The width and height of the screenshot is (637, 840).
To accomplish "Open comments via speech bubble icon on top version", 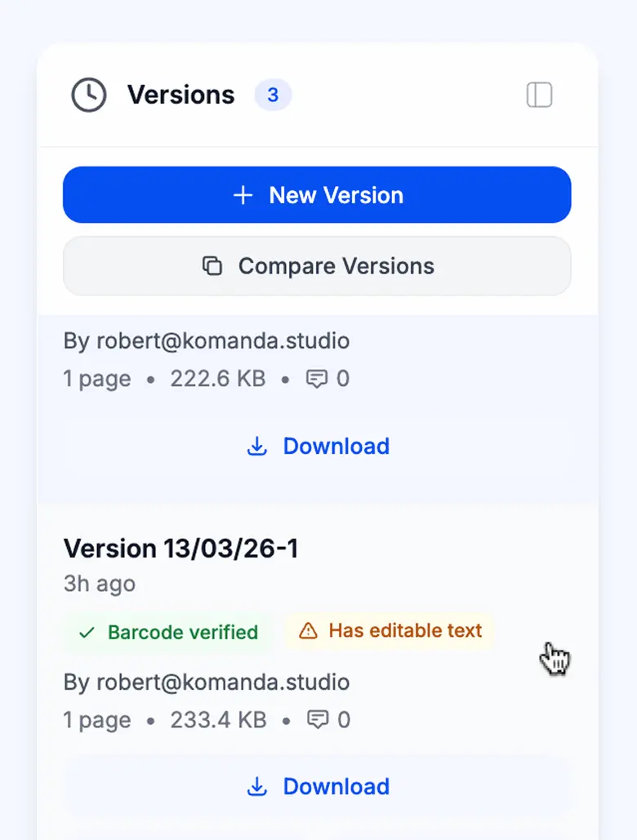I will pyautogui.click(x=317, y=378).
